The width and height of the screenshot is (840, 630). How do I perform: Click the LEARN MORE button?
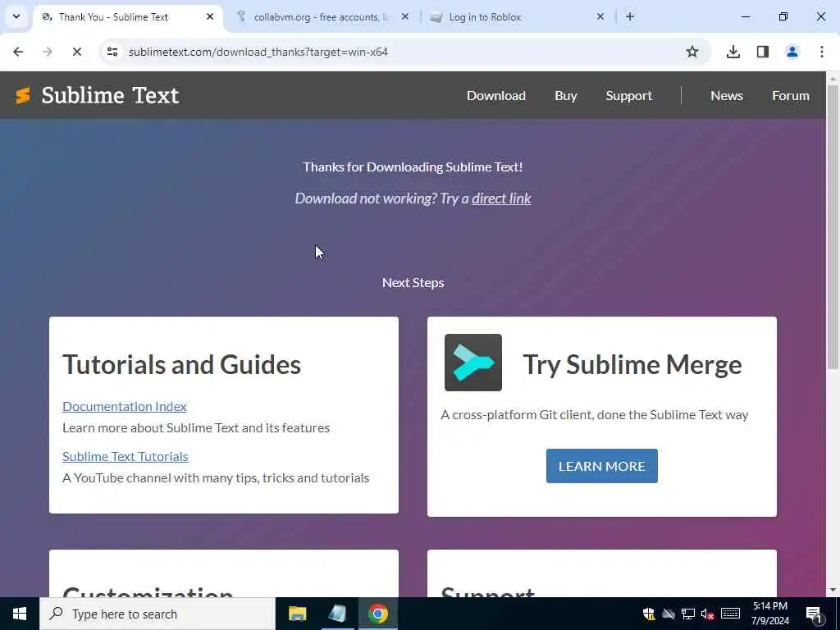click(x=601, y=466)
